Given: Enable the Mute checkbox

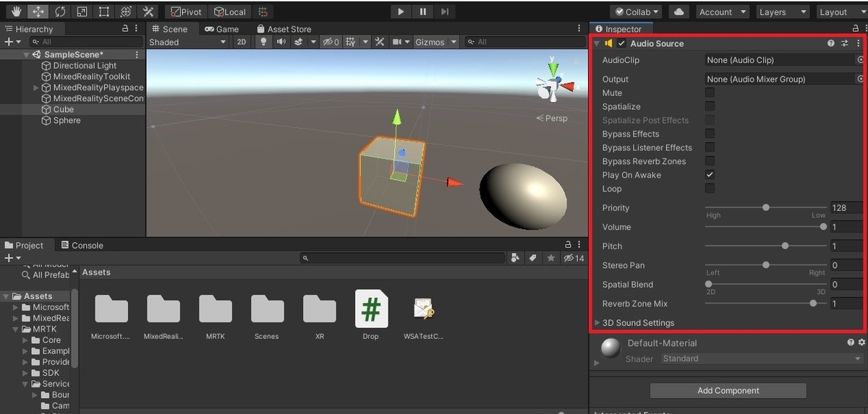Looking at the screenshot, I should (x=710, y=92).
